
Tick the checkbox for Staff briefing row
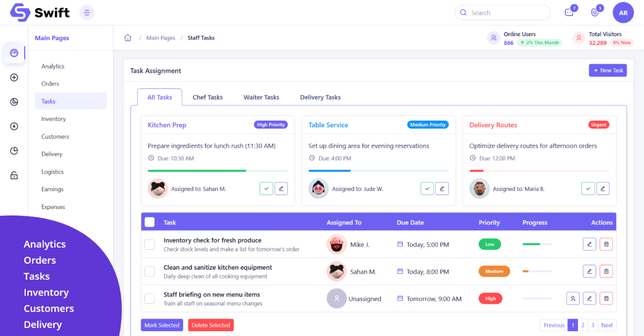pos(150,298)
